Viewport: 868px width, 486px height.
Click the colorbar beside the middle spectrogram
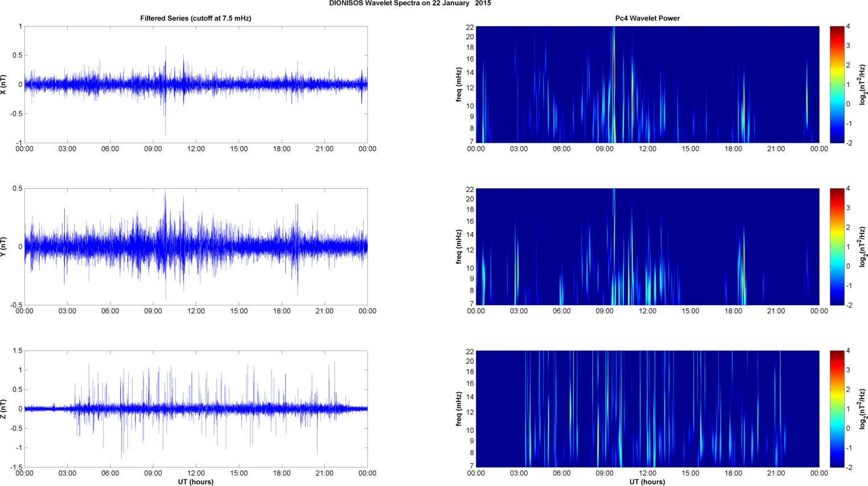[x=837, y=246]
